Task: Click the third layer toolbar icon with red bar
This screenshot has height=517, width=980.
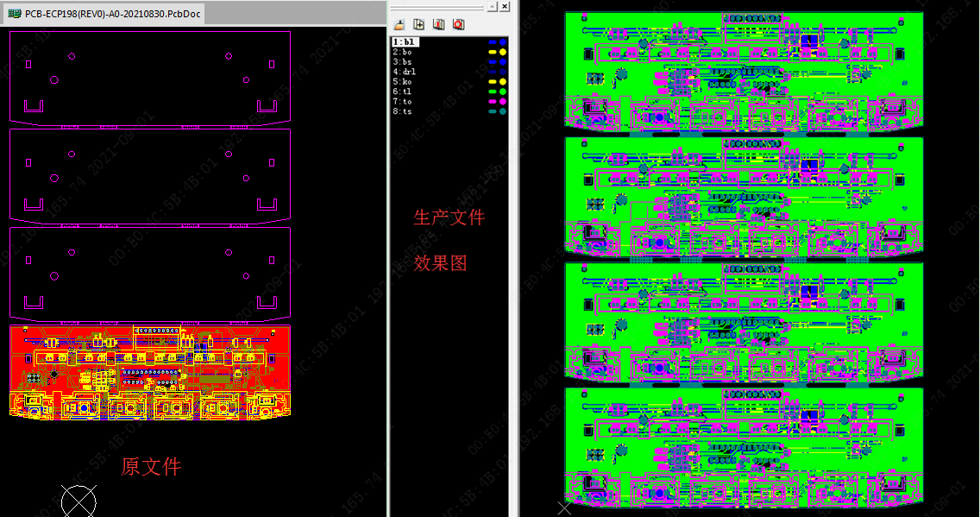Action: 439,24
